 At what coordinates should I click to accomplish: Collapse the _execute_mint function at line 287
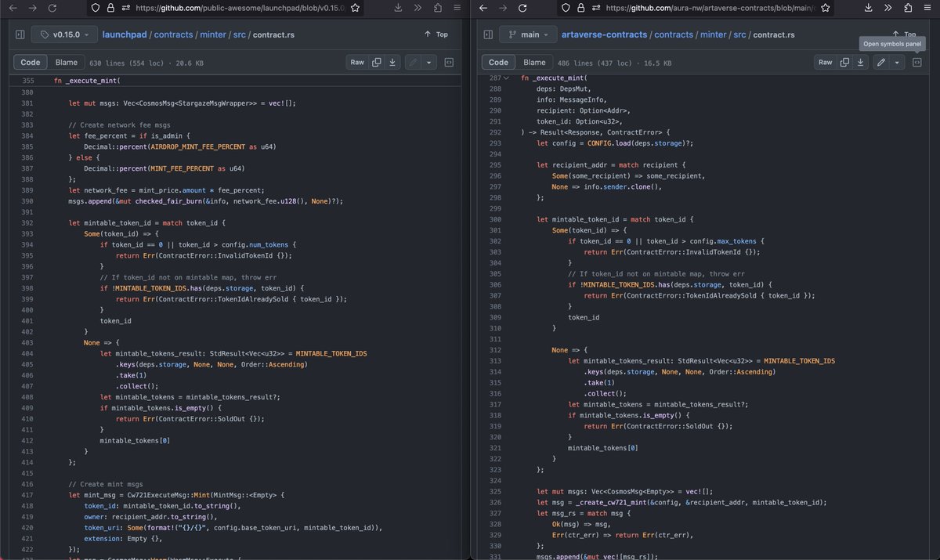[506, 78]
